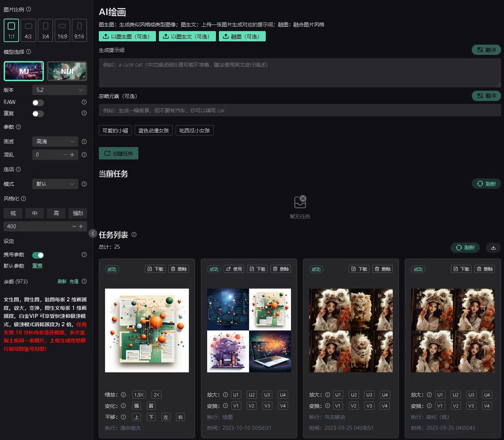Choose the 强烈 stylization preset
This screenshot has width=504, height=440.
(x=78, y=213)
